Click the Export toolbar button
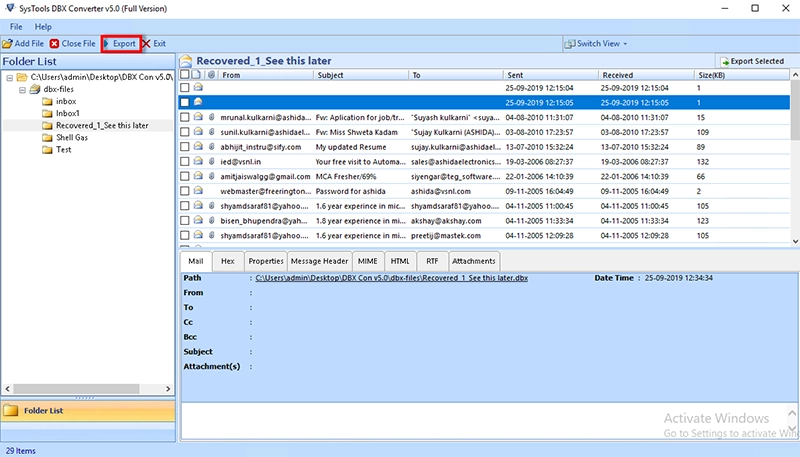Image resolution: width=800 pixels, height=457 pixels. (x=121, y=44)
